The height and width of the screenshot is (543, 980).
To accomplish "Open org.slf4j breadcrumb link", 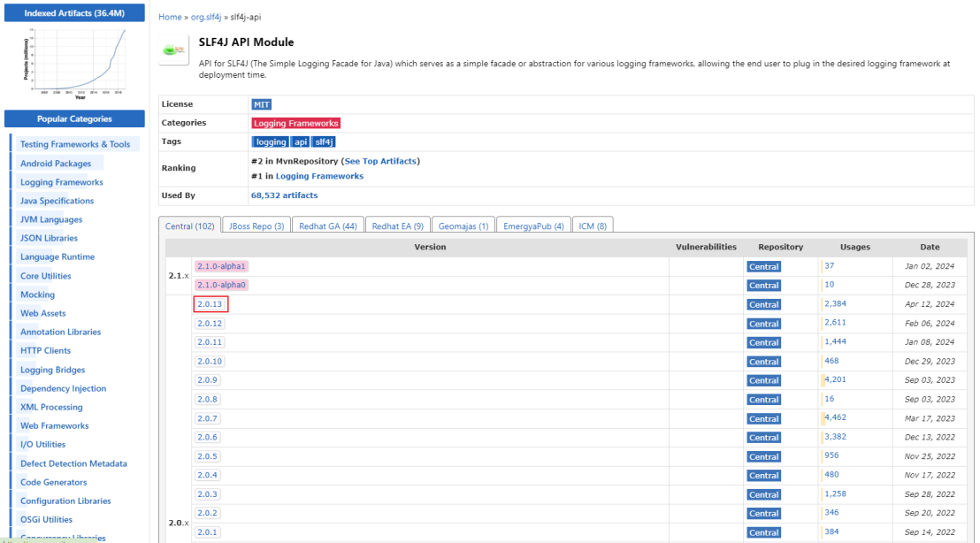I will [x=205, y=17].
